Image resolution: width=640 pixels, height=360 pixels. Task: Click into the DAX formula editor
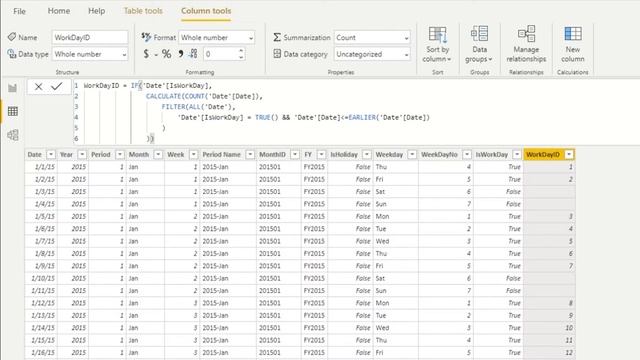(355, 112)
